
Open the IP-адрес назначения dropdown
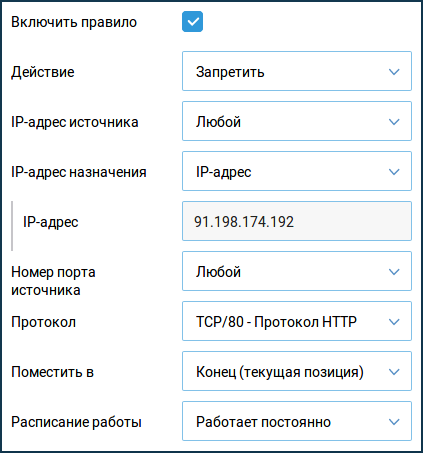297,171
